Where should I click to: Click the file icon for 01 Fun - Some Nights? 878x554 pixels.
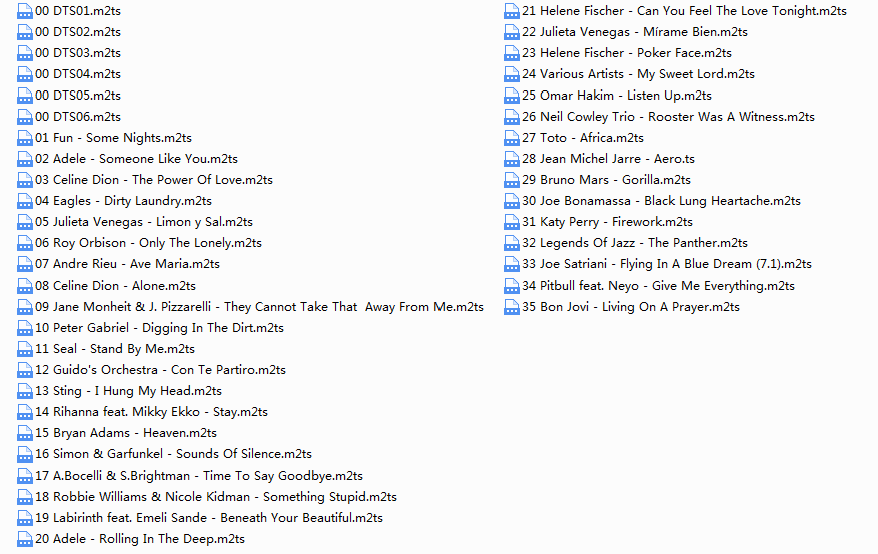click(x=25, y=138)
